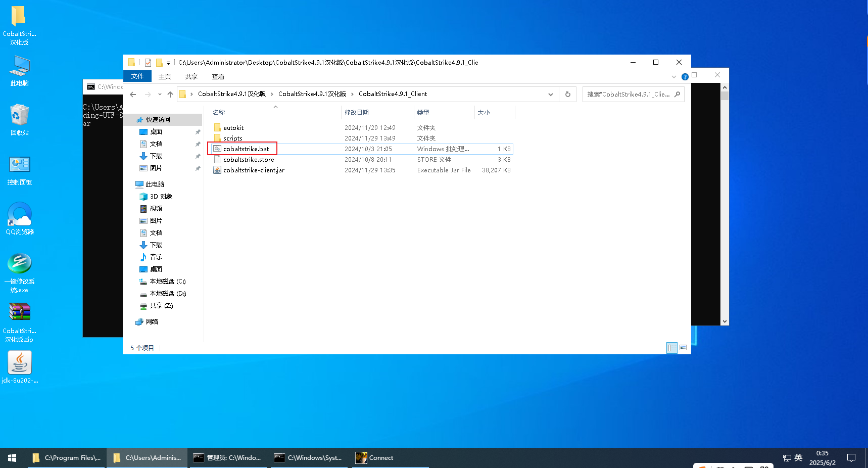Open the notification center icon in taskbar
The height and width of the screenshot is (468, 868).
(851, 458)
